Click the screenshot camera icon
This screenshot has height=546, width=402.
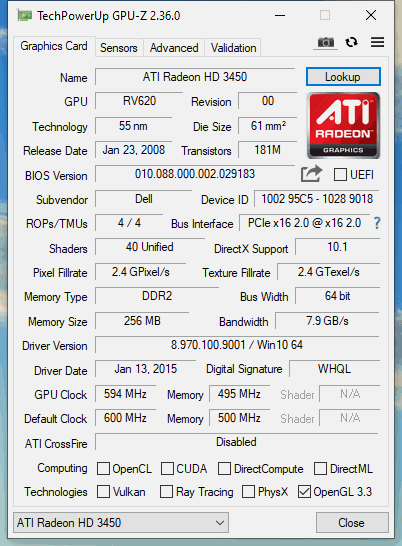[325, 42]
